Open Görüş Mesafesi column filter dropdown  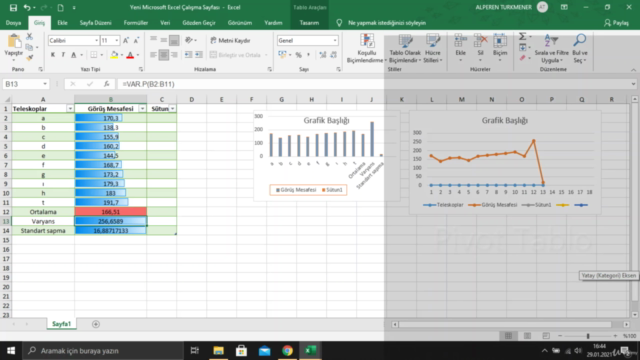(x=142, y=109)
